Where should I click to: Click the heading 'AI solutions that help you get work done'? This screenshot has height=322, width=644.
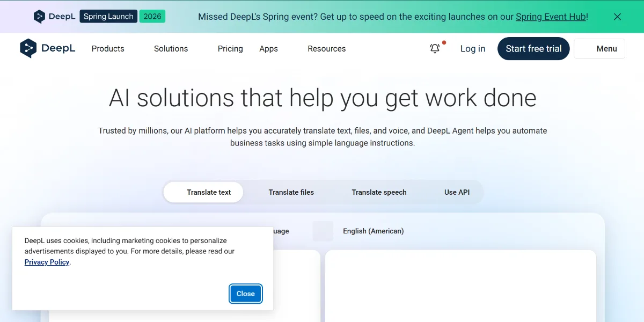pos(323,98)
